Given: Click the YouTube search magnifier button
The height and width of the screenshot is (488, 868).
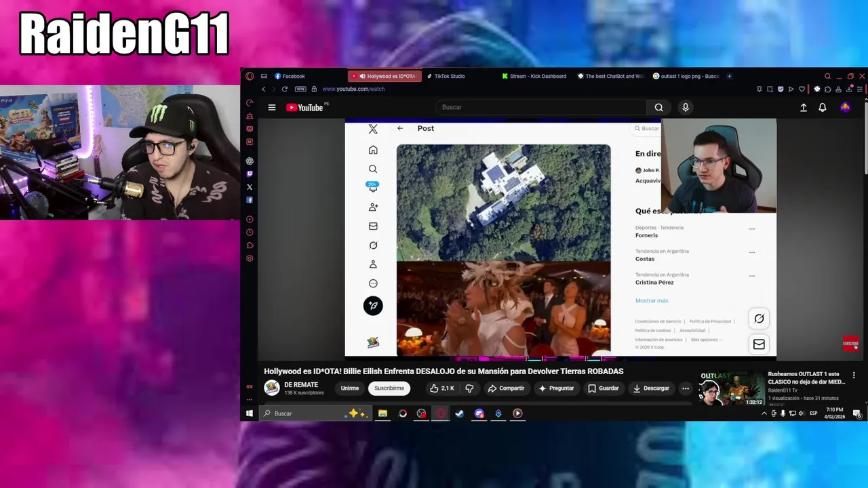Looking at the screenshot, I should (658, 107).
